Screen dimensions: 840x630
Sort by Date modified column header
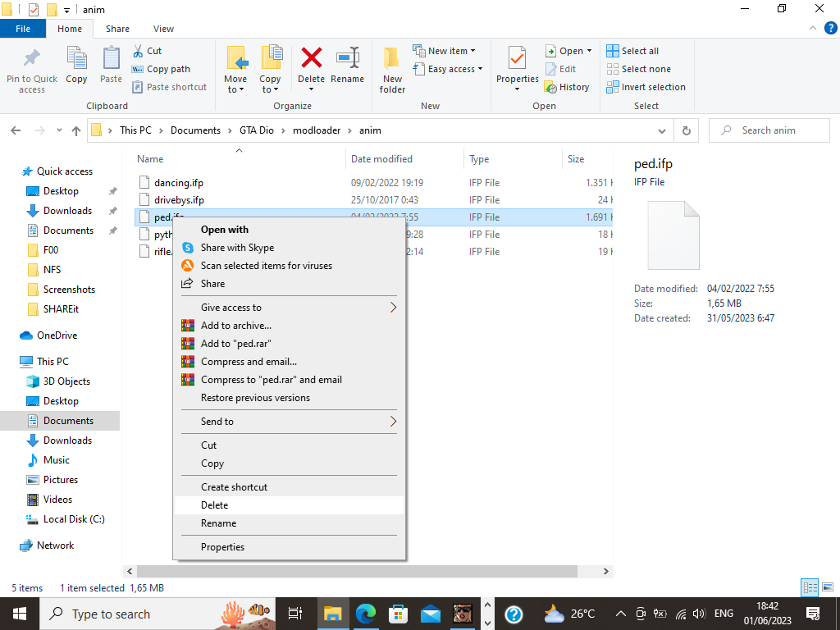(381, 159)
